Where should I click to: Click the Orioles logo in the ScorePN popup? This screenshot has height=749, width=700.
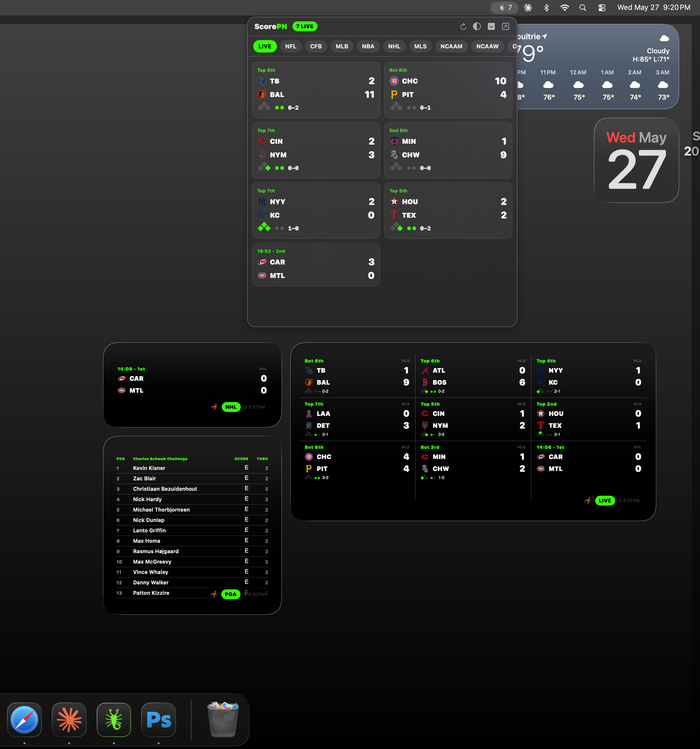click(262, 95)
